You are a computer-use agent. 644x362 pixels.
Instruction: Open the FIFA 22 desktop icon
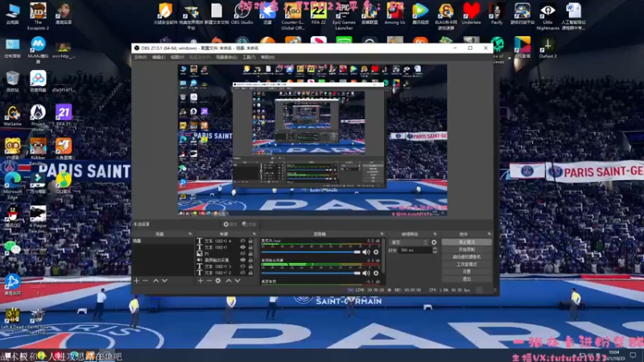(x=318, y=13)
